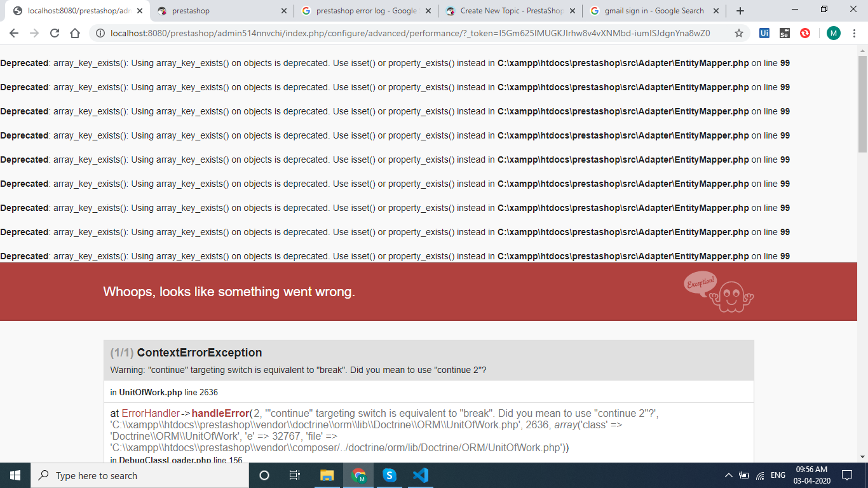Open the clock showing 09:56 AM
This screenshot has height=488, width=868.
pos(813,475)
